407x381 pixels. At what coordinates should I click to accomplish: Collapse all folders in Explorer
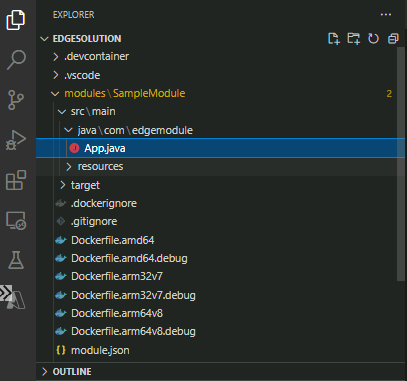(x=393, y=39)
